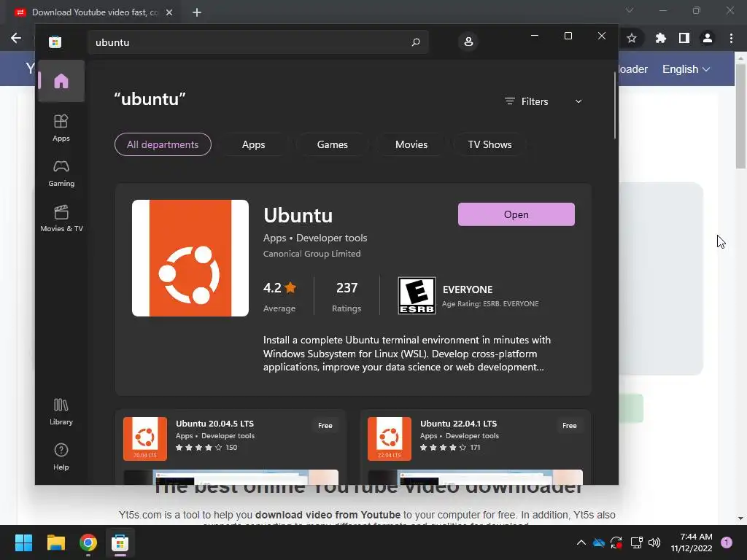This screenshot has height=560, width=747.
Task: Click the Store results vertical scrollbar
Action: click(x=614, y=105)
